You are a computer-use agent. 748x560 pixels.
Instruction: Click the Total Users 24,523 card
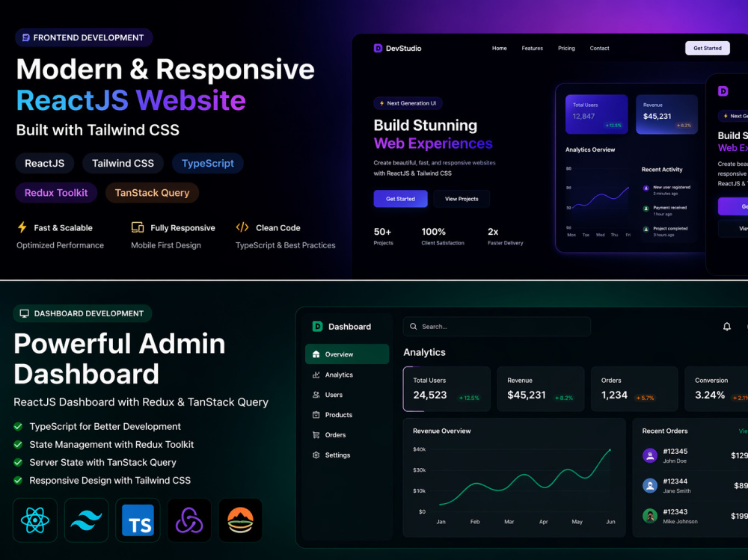447,389
